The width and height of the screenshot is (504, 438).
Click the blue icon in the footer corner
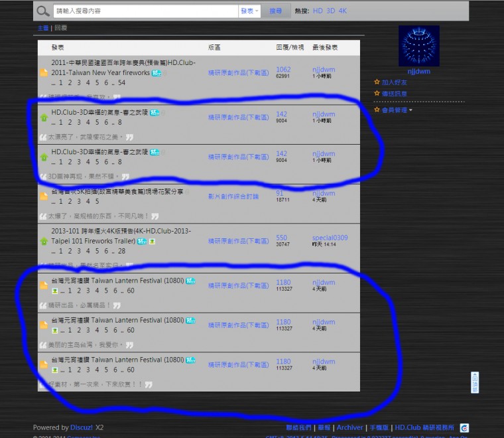(x=464, y=428)
